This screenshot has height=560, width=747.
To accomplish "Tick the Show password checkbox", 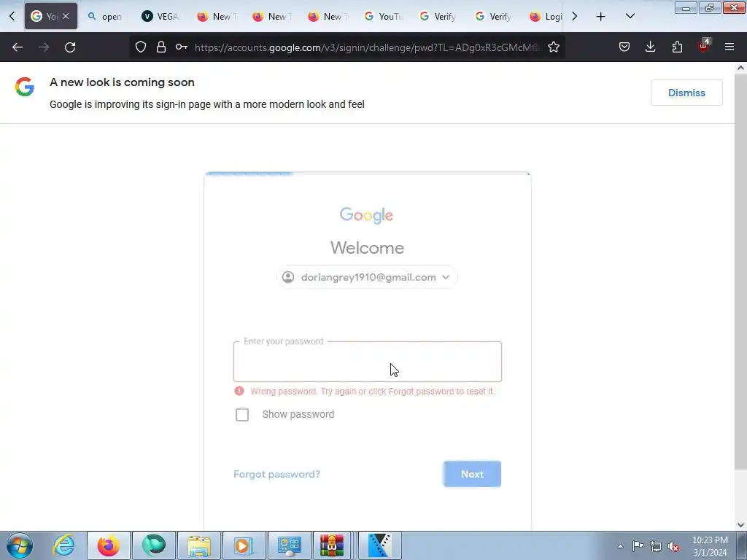I will pos(242,414).
